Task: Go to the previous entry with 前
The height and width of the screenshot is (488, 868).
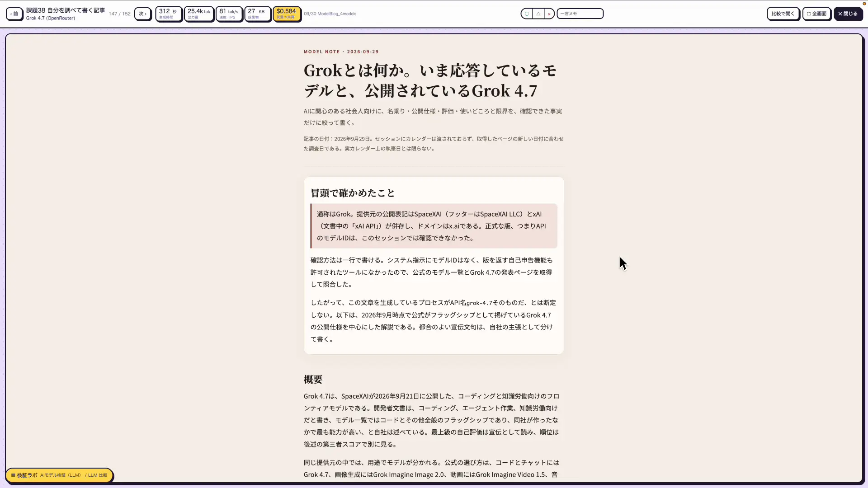Action: tap(14, 14)
